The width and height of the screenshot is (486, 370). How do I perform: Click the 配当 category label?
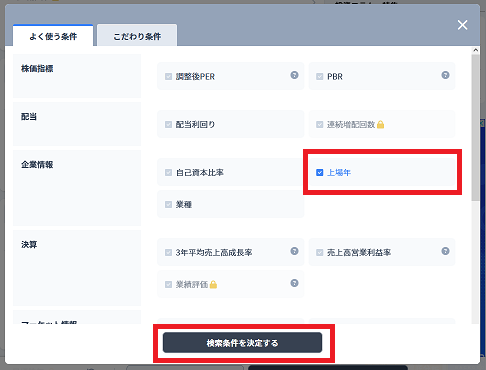[29, 117]
